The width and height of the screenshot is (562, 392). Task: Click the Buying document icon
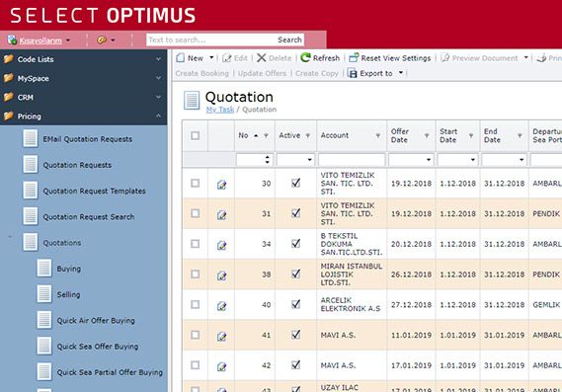[44, 269]
